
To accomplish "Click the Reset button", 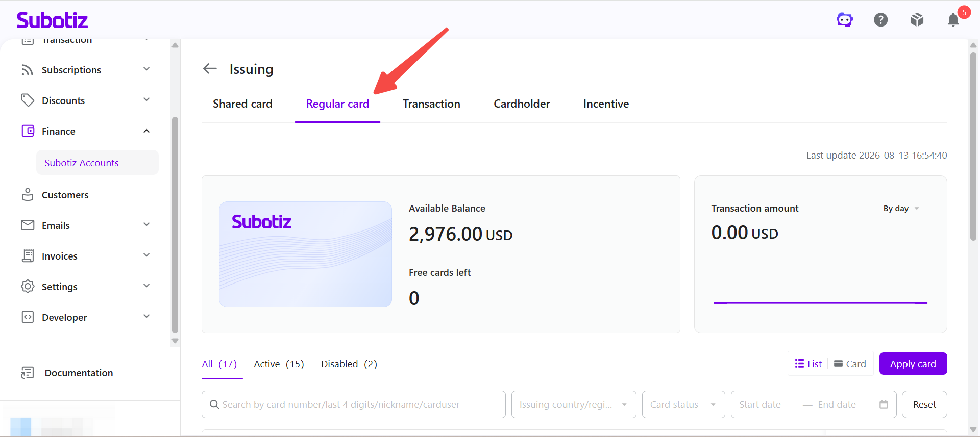I will (x=924, y=404).
